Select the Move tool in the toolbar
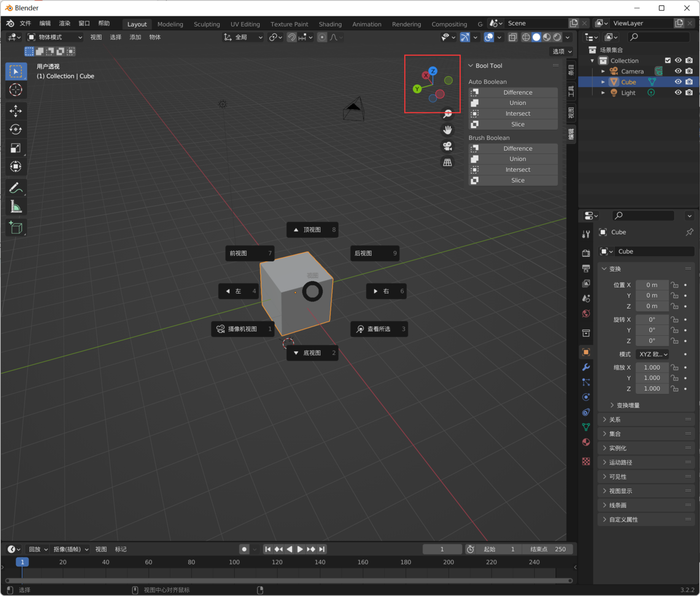 coord(15,111)
